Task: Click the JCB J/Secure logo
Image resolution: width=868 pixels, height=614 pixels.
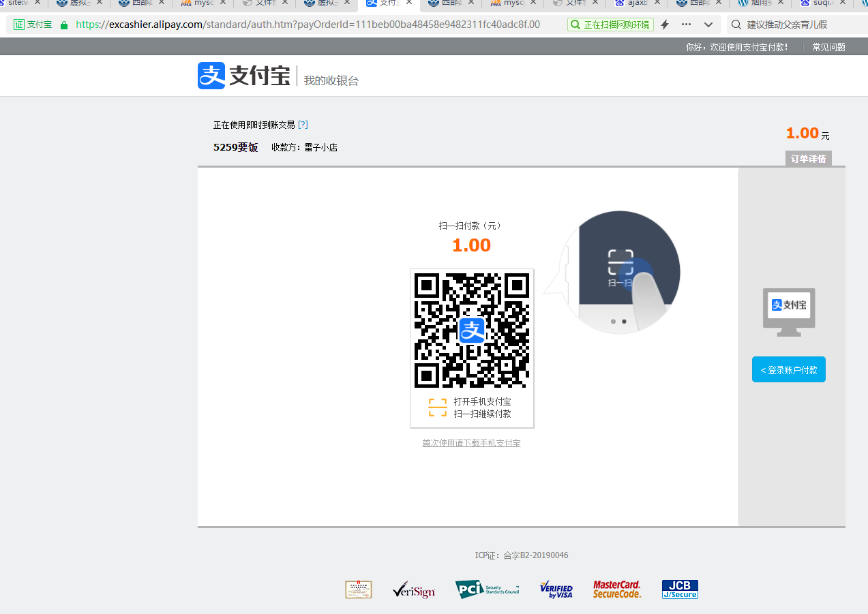Action: point(680,589)
